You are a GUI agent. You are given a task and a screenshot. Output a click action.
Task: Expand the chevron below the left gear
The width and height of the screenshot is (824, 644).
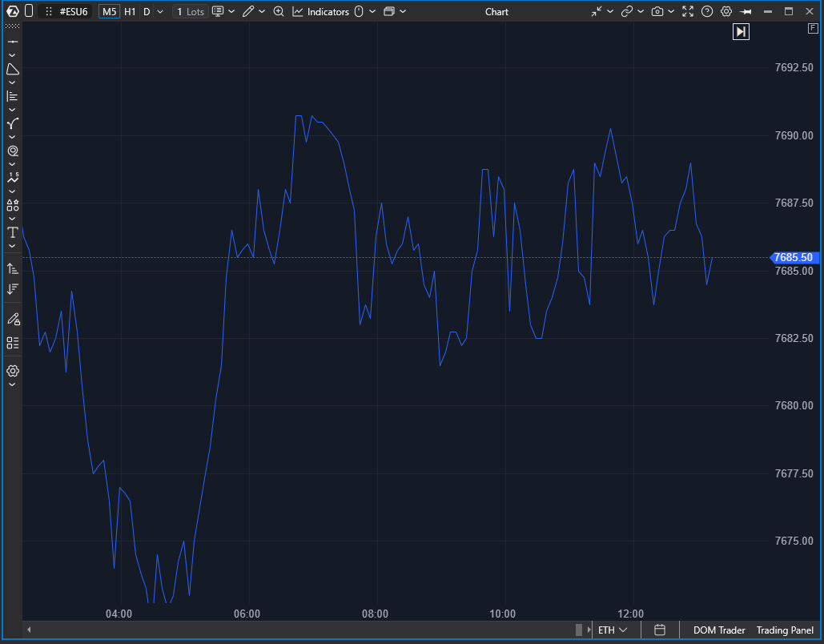(13, 384)
